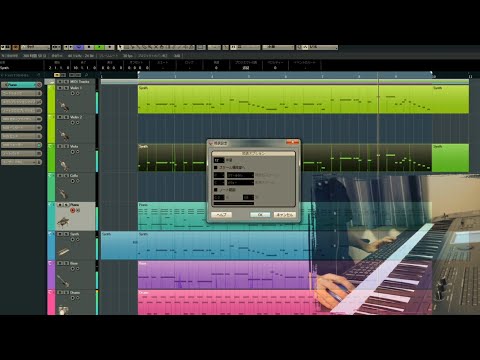
Task: Confirm the dialog with OK
Action: [x=260, y=215]
